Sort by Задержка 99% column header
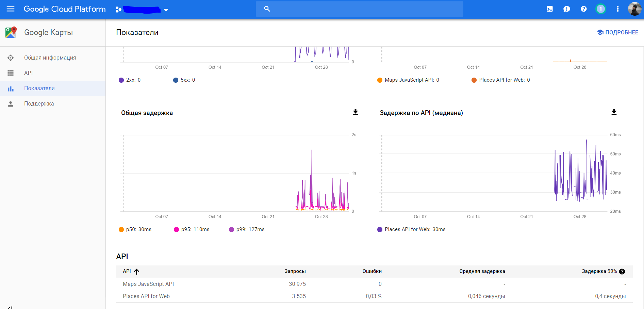The image size is (644, 309). (x=599, y=271)
